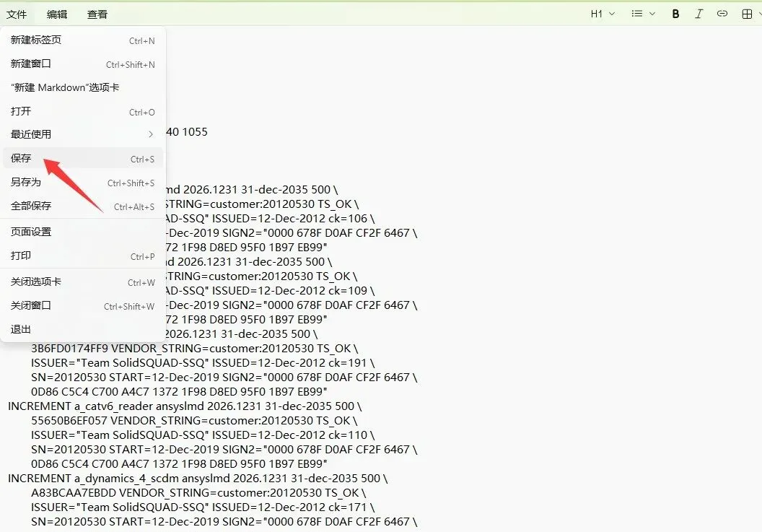Screen dimensions: 762x532
Task: Select 全部保存 in the File menu
Action: pyautogui.click(x=83, y=206)
